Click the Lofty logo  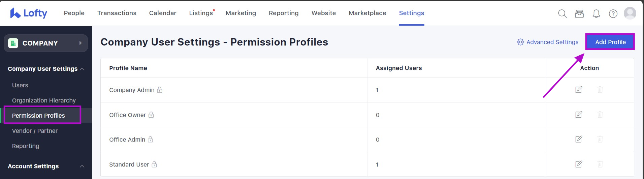[x=29, y=13]
